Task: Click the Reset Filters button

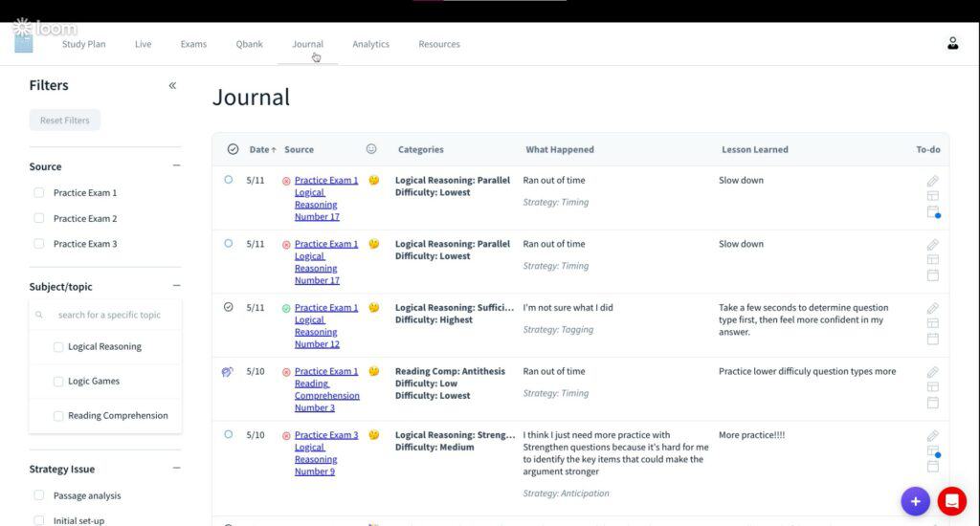Action: (x=64, y=120)
